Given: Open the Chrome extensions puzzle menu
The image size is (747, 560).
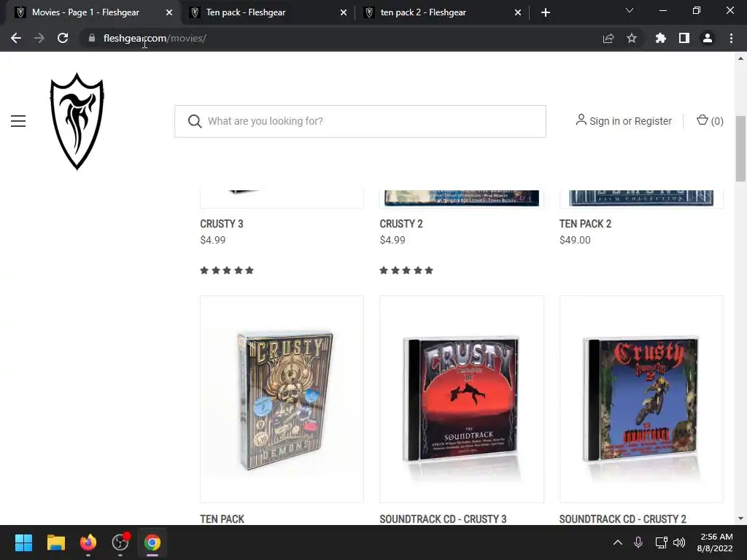Looking at the screenshot, I should [x=660, y=38].
